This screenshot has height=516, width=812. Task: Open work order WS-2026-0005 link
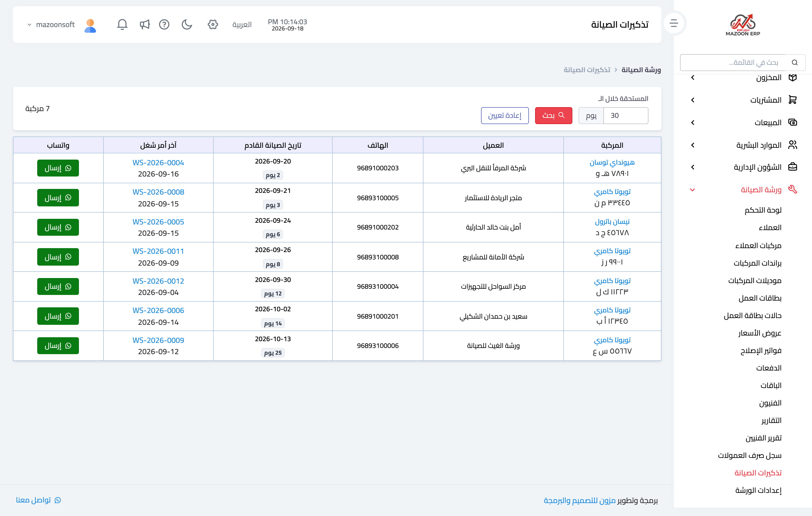pos(158,222)
